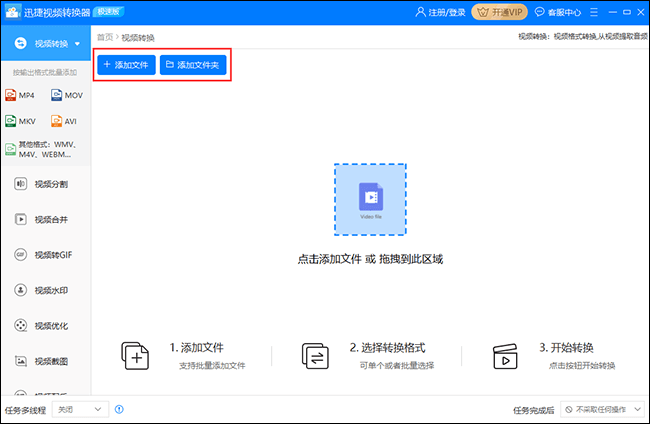
Task: Click the 2. 选择转换格式 step title
Action: point(388,347)
